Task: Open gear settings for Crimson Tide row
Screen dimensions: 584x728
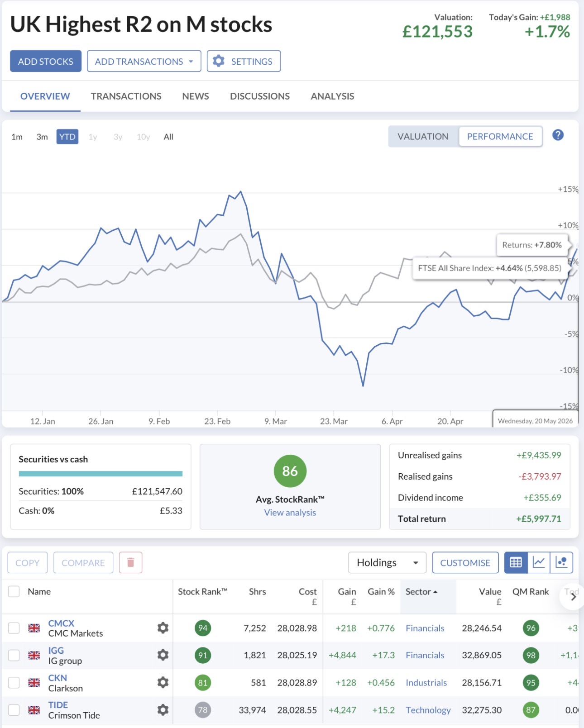Action: [x=163, y=710]
